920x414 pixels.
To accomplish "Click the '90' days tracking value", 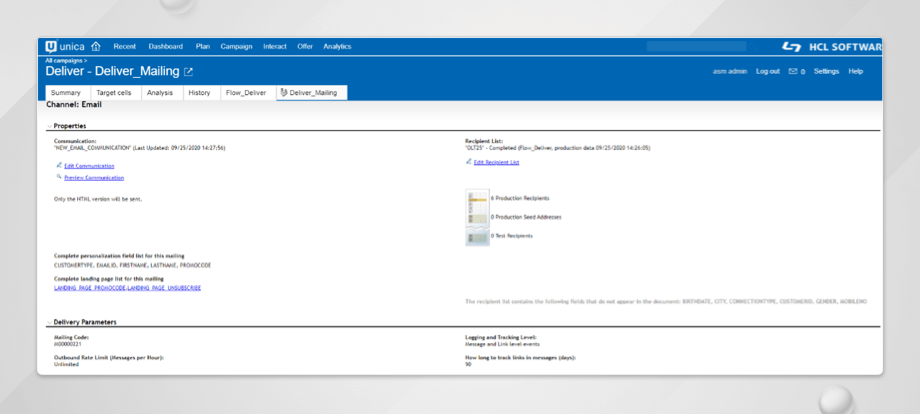I will click(468, 364).
